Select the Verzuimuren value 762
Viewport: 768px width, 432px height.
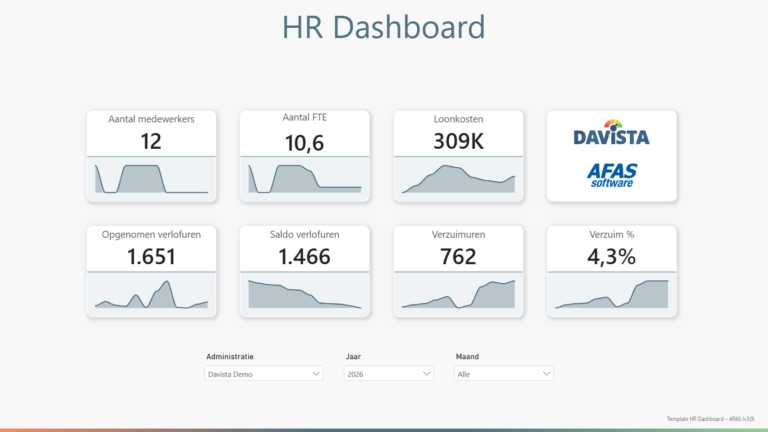coord(458,257)
